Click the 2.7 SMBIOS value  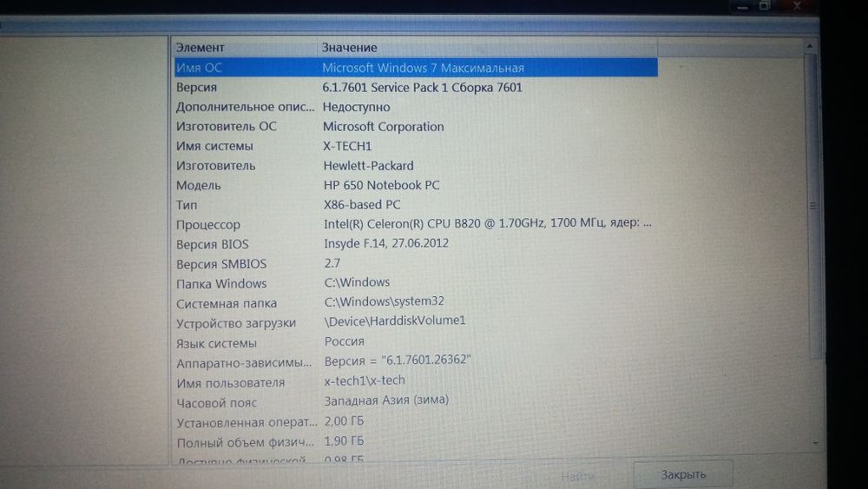click(332, 263)
